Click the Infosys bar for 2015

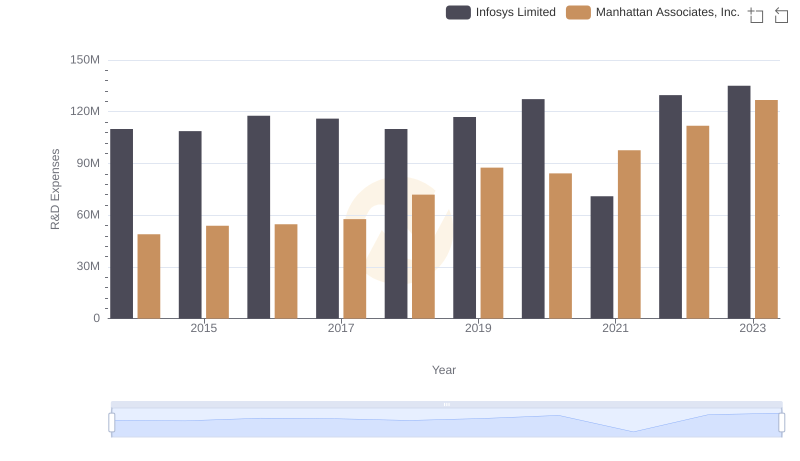[x=190, y=225]
